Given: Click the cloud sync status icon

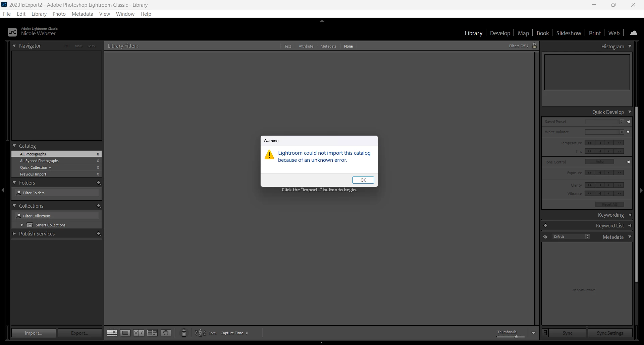Looking at the screenshot, I should [x=634, y=33].
